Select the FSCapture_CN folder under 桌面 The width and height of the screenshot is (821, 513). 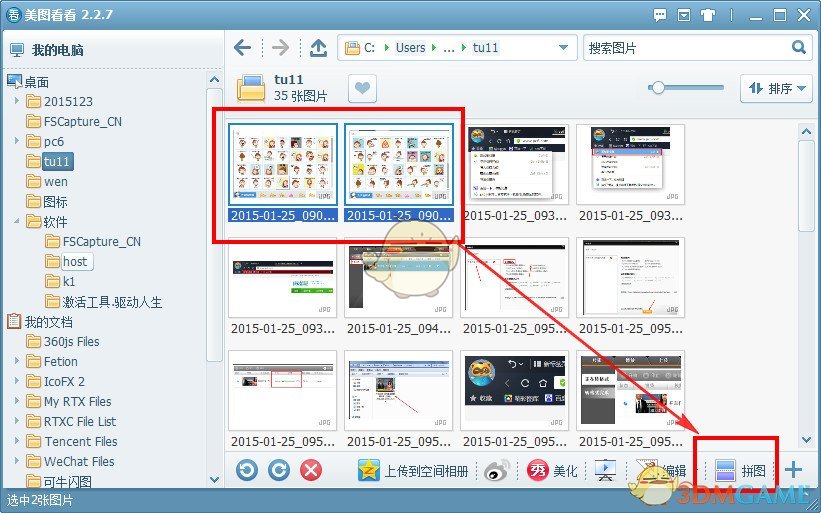pos(82,122)
